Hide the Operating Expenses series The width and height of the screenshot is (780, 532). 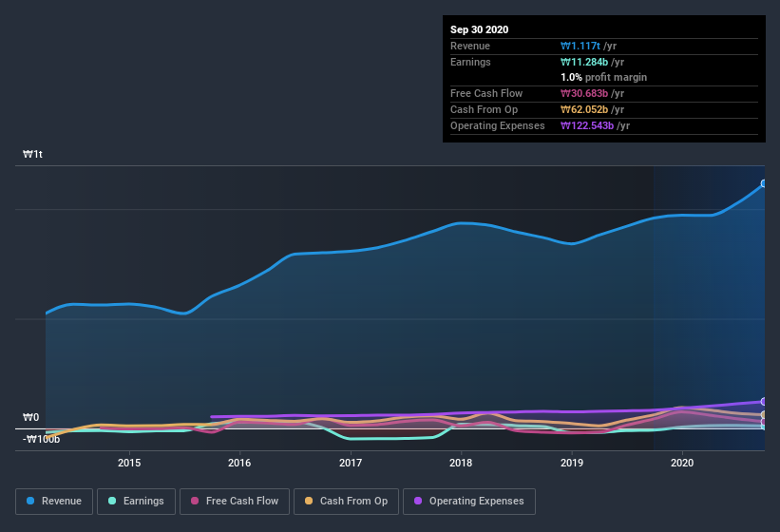point(469,502)
